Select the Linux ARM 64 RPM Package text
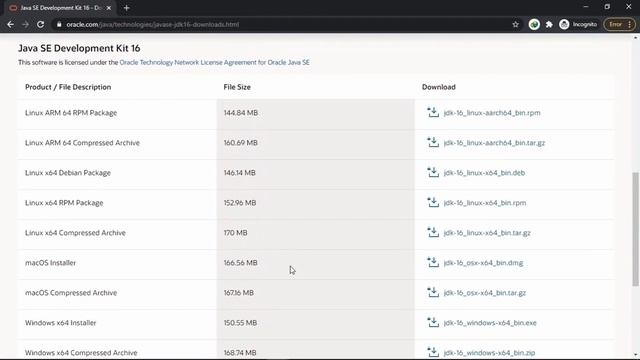Viewport: 640px width, 360px height. pyautogui.click(x=71, y=113)
